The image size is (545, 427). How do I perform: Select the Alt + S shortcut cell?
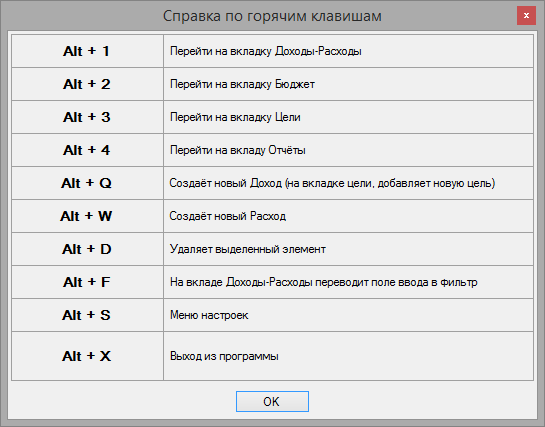87,315
